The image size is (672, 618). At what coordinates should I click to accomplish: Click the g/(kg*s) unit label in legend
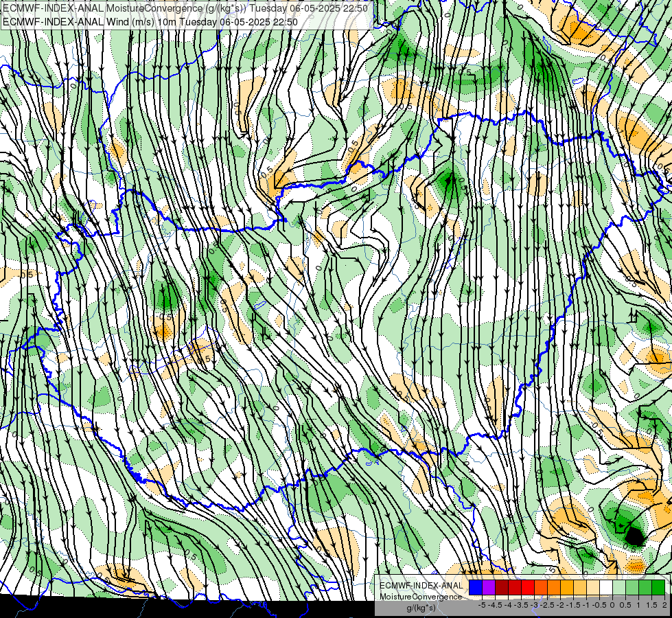pos(421,608)
